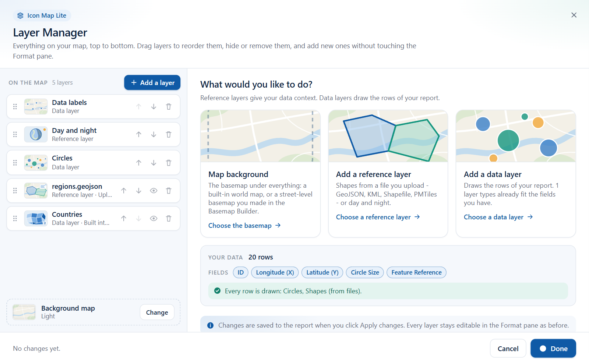This screenshot has width=589, height=364.
Task: Grab the Countries layer drag handle
Action: click(15, 219)
